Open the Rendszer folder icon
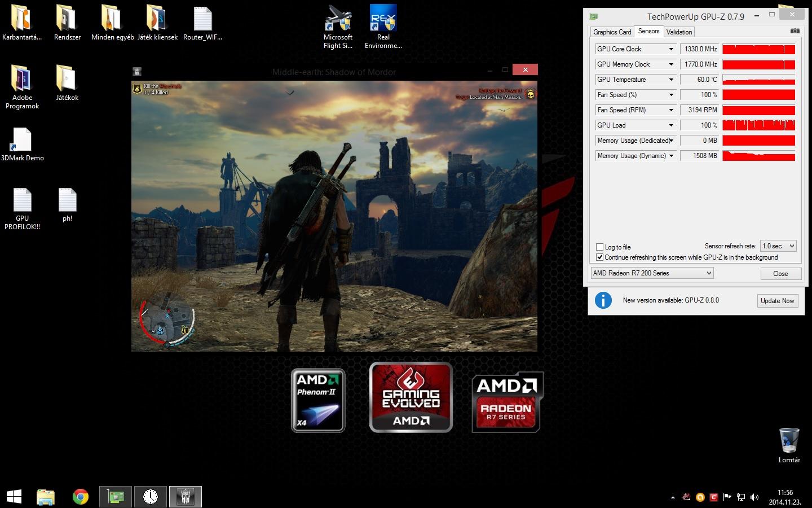The height and width of the screenshot is (508, 812). [67, 23]
